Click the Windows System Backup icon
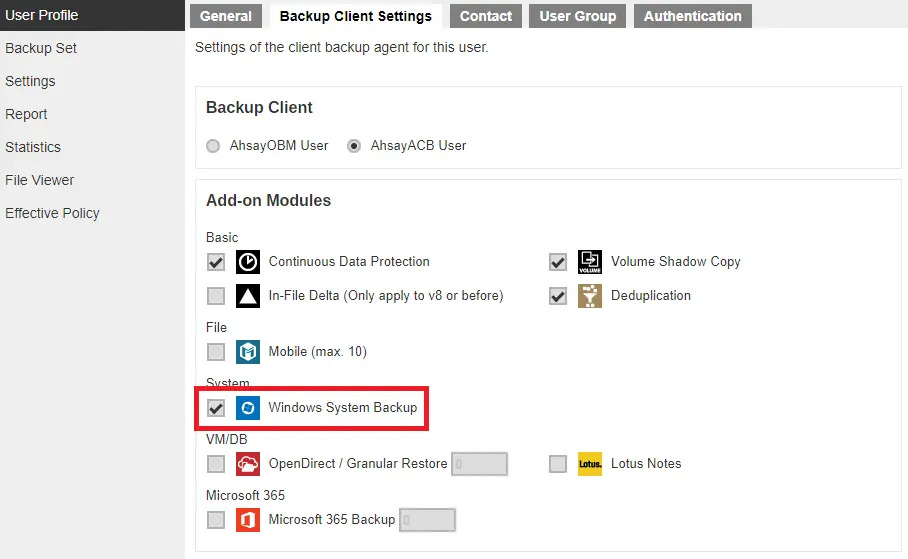The width and height of the screenshot is (908, 559). point(248,408)
